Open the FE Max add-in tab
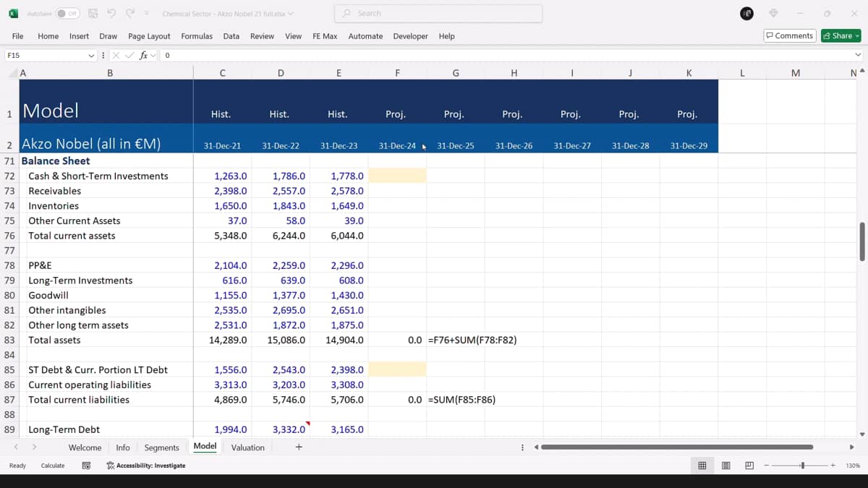The height and width of the screenshot is (488, 868). pos(325,36)
